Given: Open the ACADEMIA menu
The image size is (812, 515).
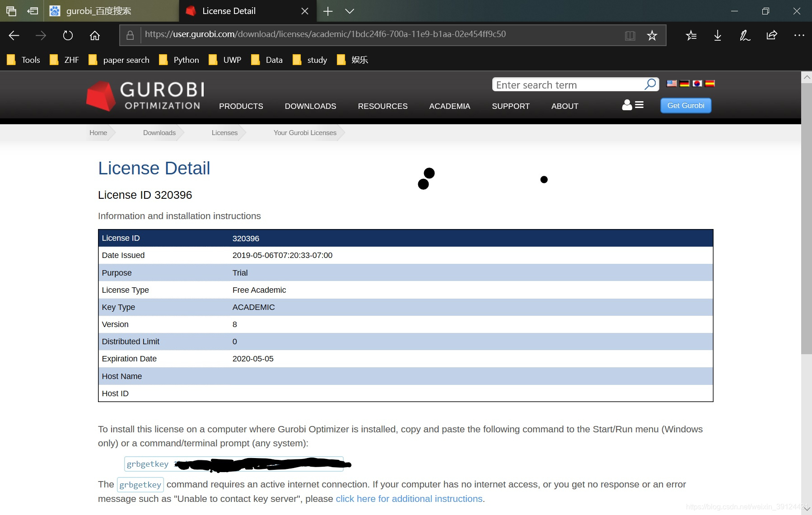Looking at the screenshot, I should tap(449, 106).
